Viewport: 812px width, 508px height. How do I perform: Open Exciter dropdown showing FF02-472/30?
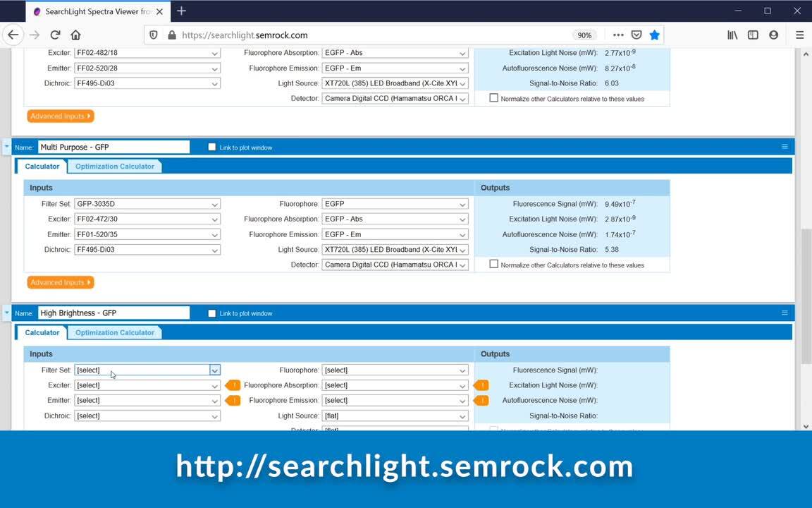pyautogui.click(x=147, y=219)
